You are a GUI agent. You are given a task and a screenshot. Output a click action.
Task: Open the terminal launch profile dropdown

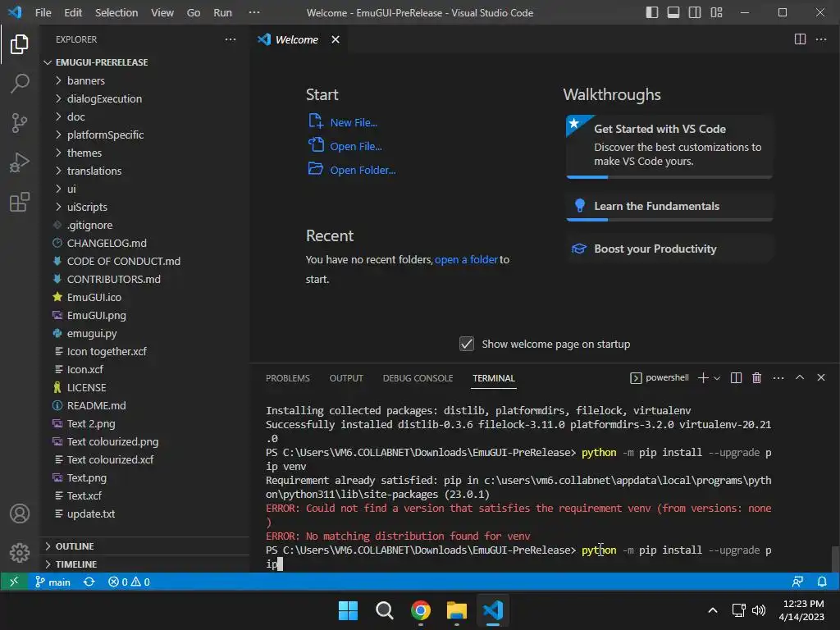tap(717, 377)
